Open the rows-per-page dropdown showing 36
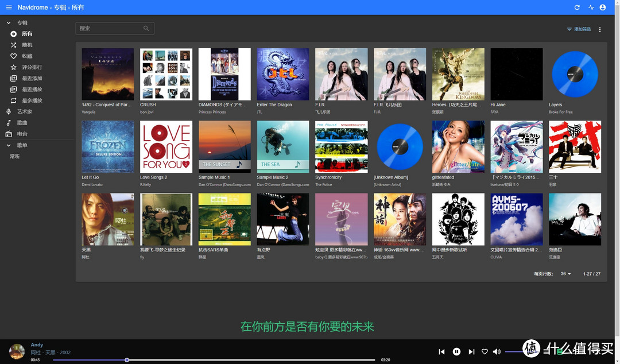The image size is (620, 364). coord(565,274)
